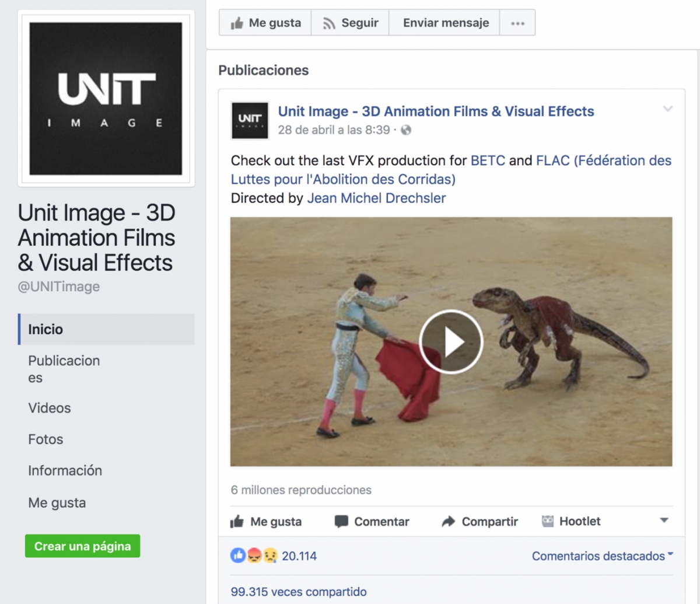Open the Videos sidebar tab
Viewport: 700px width, 604px height.
[x=50, y=408]
